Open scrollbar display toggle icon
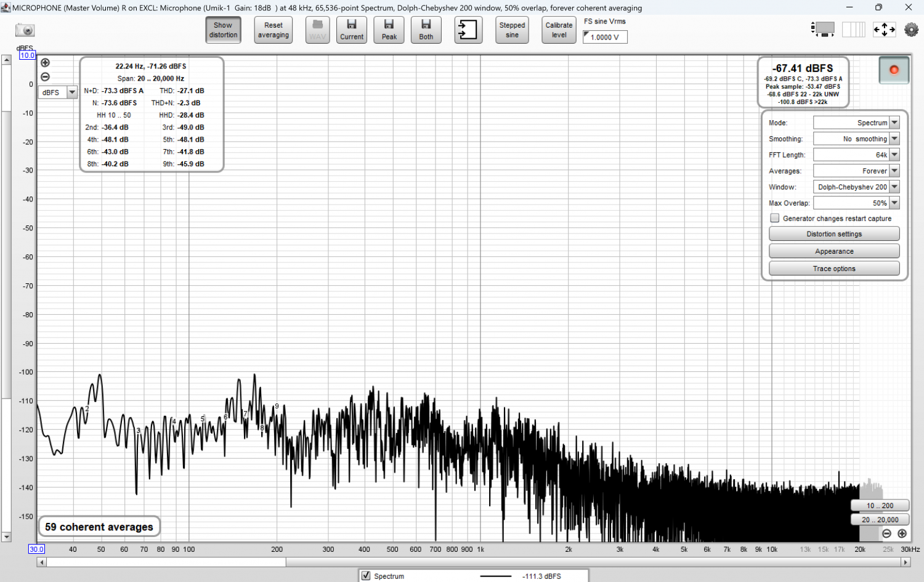Screen dimensions: 924x582 coord(822,29)
